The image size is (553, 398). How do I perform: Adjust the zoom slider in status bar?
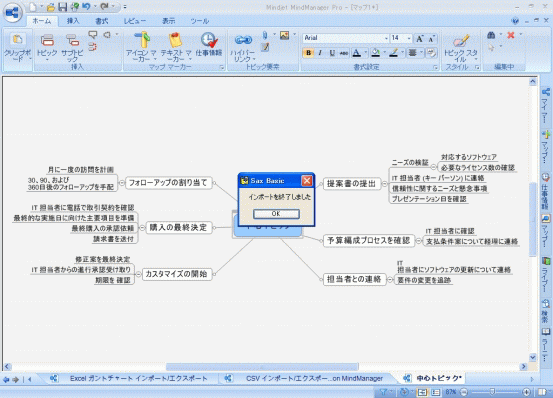coord(492,392)
